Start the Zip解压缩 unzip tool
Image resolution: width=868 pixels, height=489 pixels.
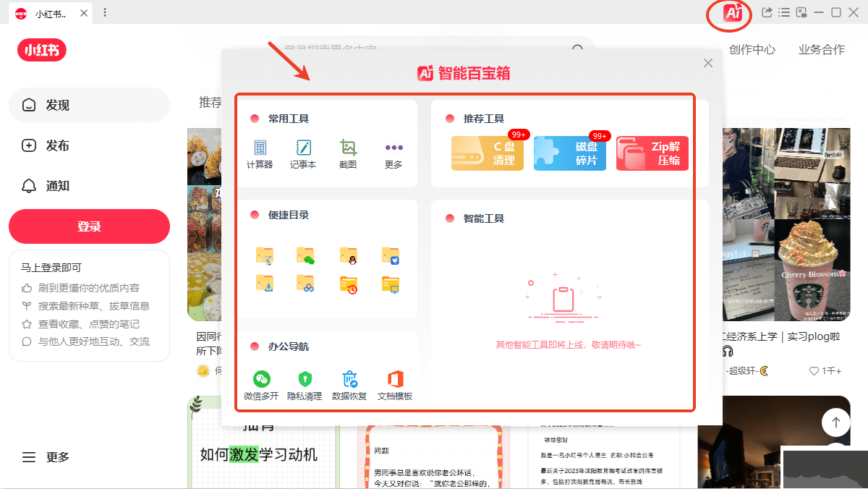click(x=652, y=153)
